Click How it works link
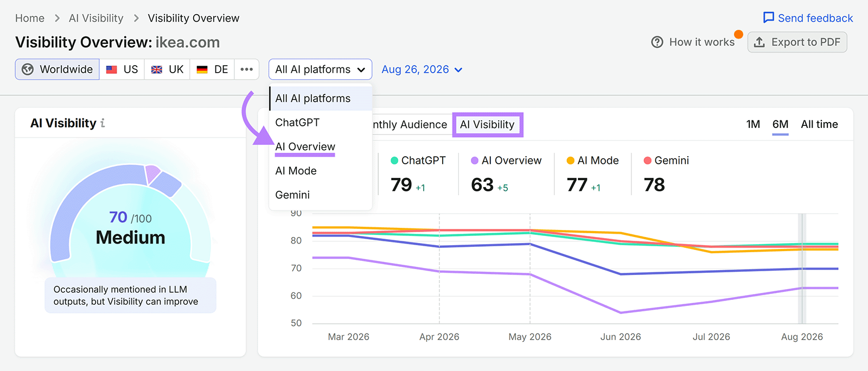The image size is (868, 371). [693, 42]
